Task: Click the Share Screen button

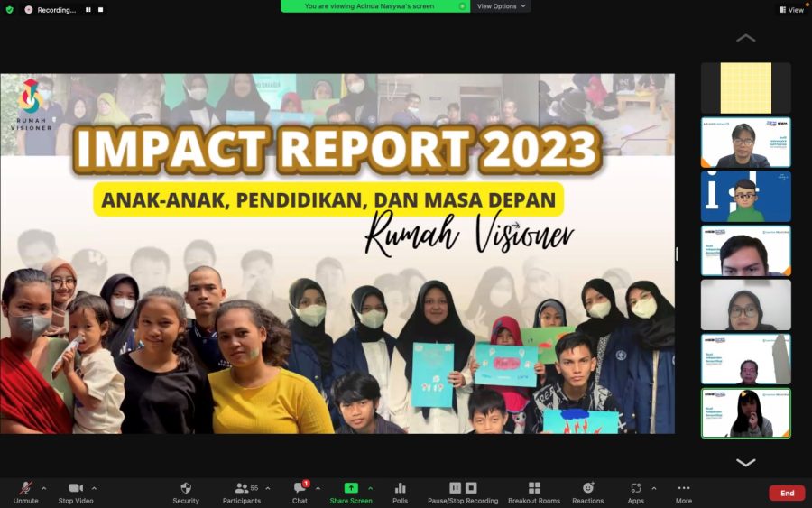Action: pos(351,493)
